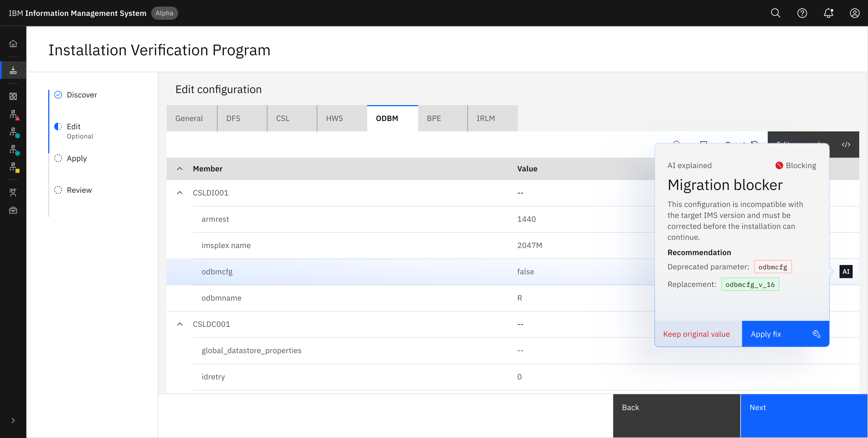Collapse the CSLDC001 group

coord(179,324)
